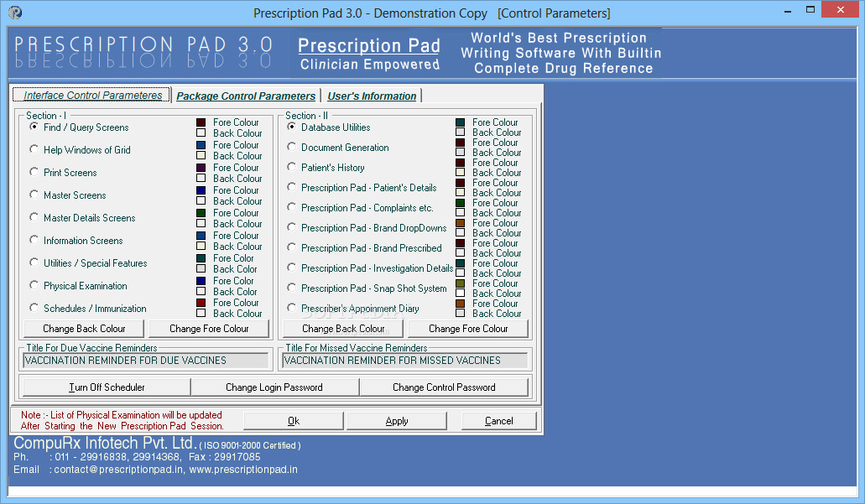865x504 pixels.
Task: Click Complaints etc. fore colour swatch
Action: 460,203
